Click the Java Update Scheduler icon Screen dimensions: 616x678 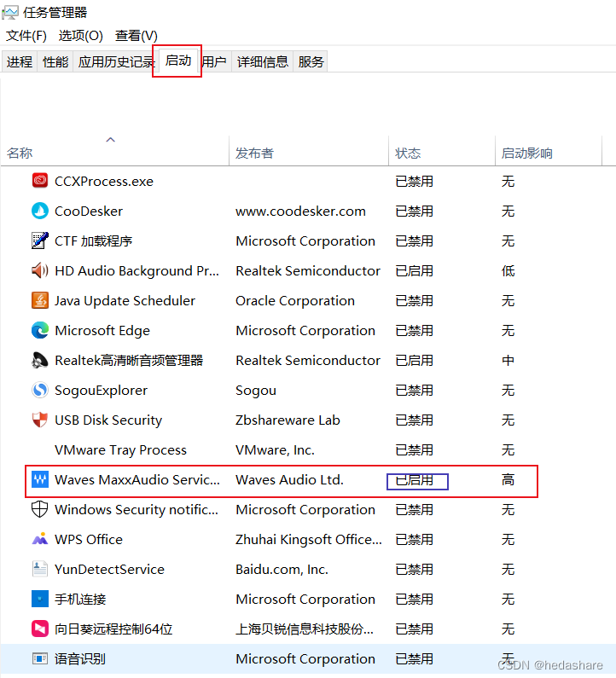[x=40, y=300]
